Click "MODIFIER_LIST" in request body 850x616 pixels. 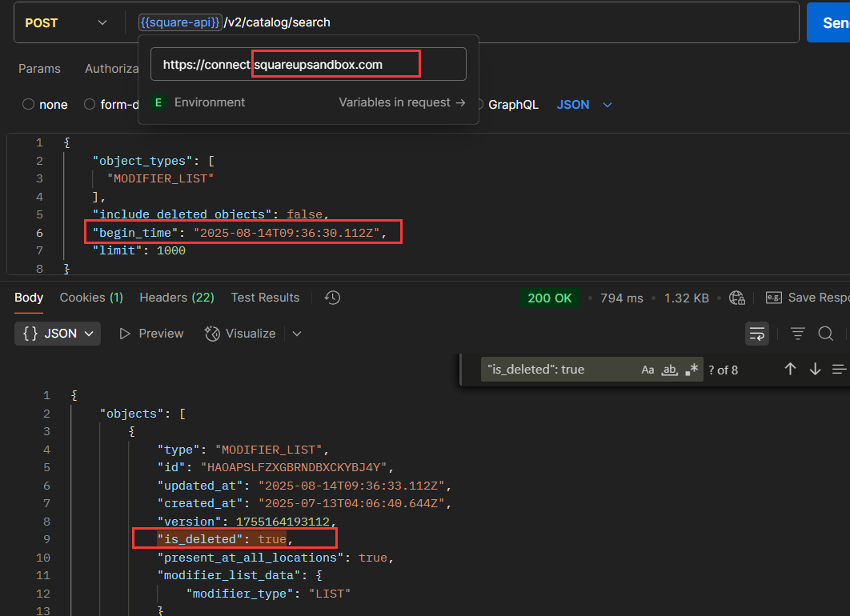160,178
